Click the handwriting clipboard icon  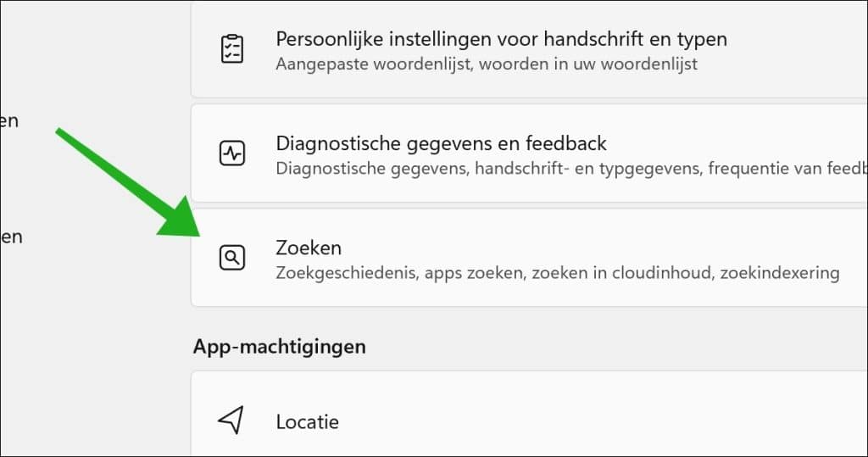[231, 49]
